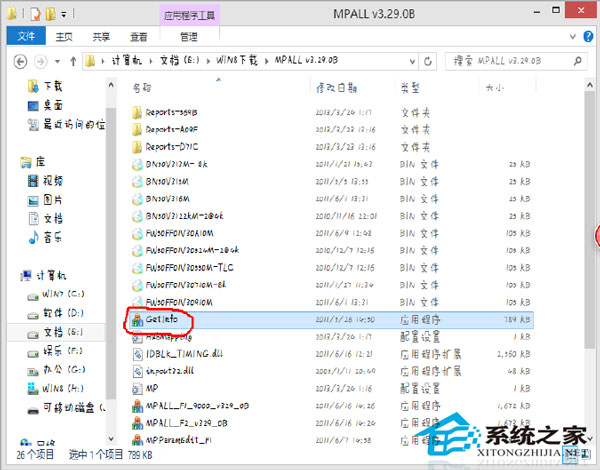The width and height of the screenshot is (600, 470).
Task: Switch to the 共享 ribbon tab
Action: click(x=101, y=37)
